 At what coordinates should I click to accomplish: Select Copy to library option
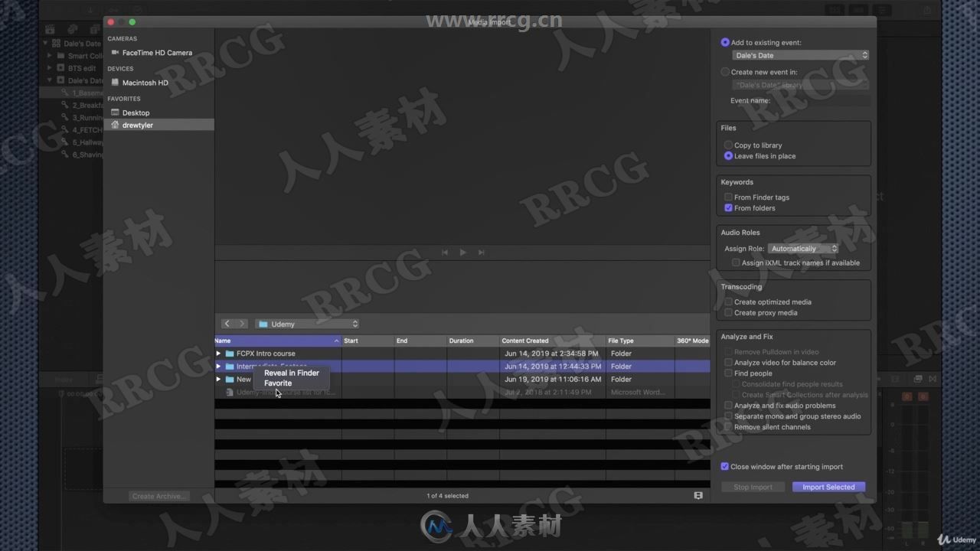728,145
